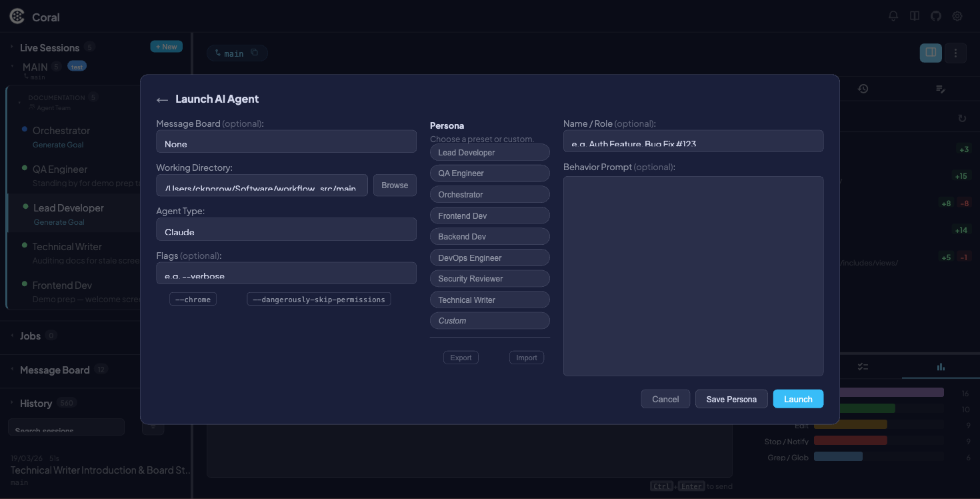Open the Agent Type dropdown showing Claude
The width and height of the screenshot is (980, 499).
286,229
